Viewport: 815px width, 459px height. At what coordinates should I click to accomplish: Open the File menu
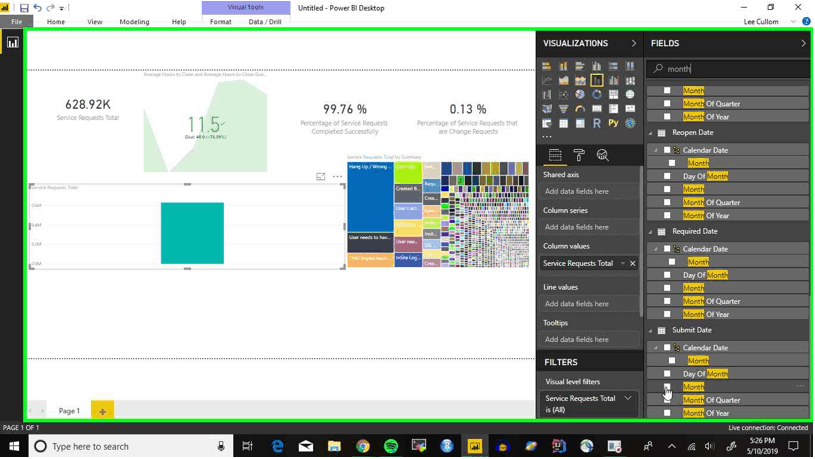pos(17,22)
